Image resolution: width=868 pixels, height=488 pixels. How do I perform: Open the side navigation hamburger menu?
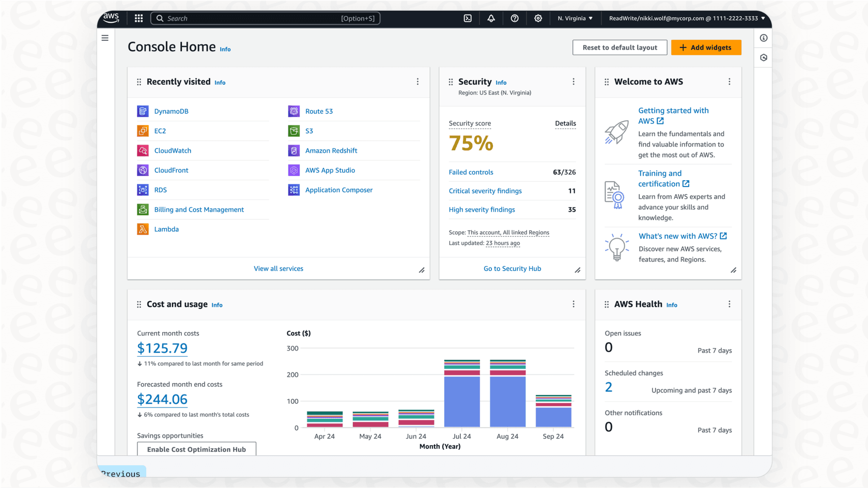coord(105,38)
